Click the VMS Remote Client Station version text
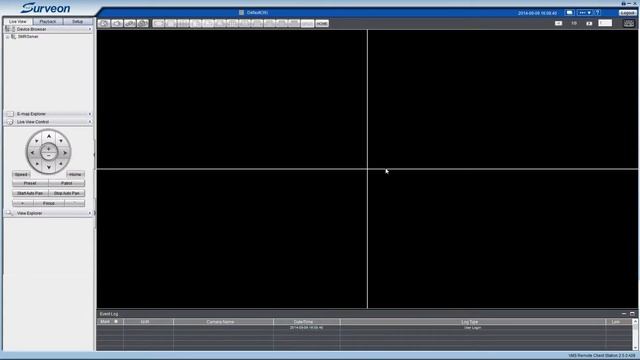640x360 pixels. 602,356
